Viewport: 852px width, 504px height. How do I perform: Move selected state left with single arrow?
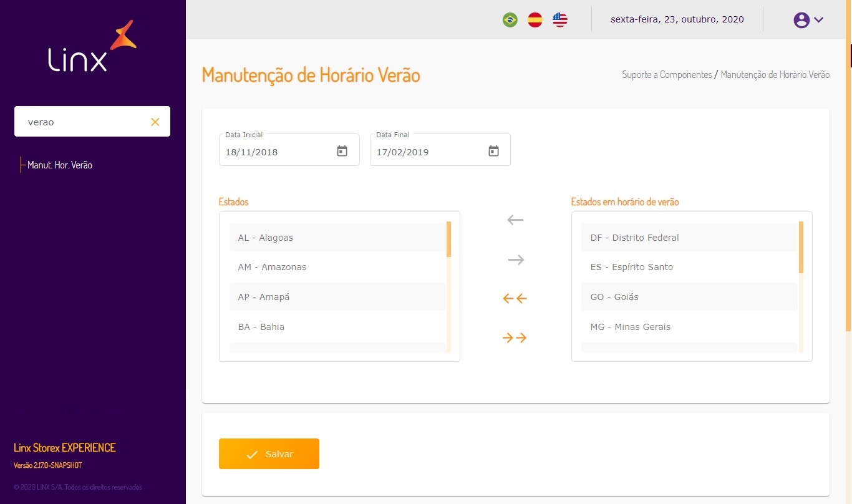[x=515, y=220]
